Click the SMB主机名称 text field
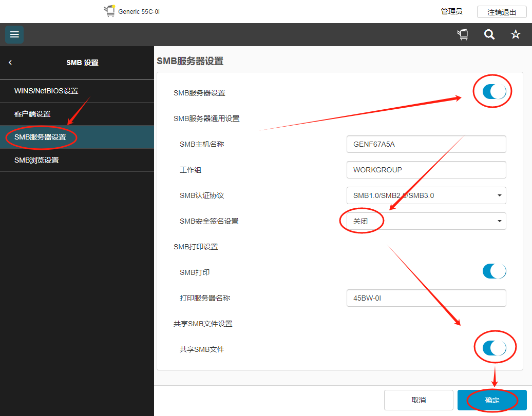The height and width of the screenshot is (416, 532). (x=426, y=144)
